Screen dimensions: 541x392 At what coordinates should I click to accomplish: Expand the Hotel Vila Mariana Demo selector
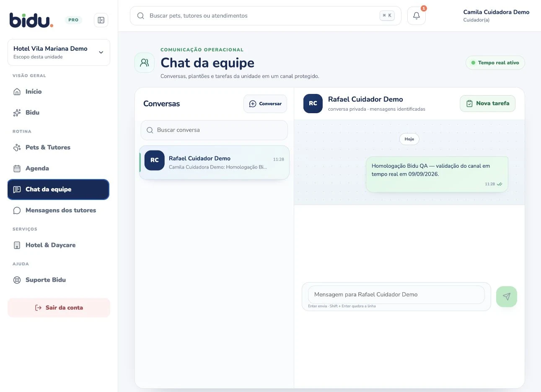(x=59, y=52)
